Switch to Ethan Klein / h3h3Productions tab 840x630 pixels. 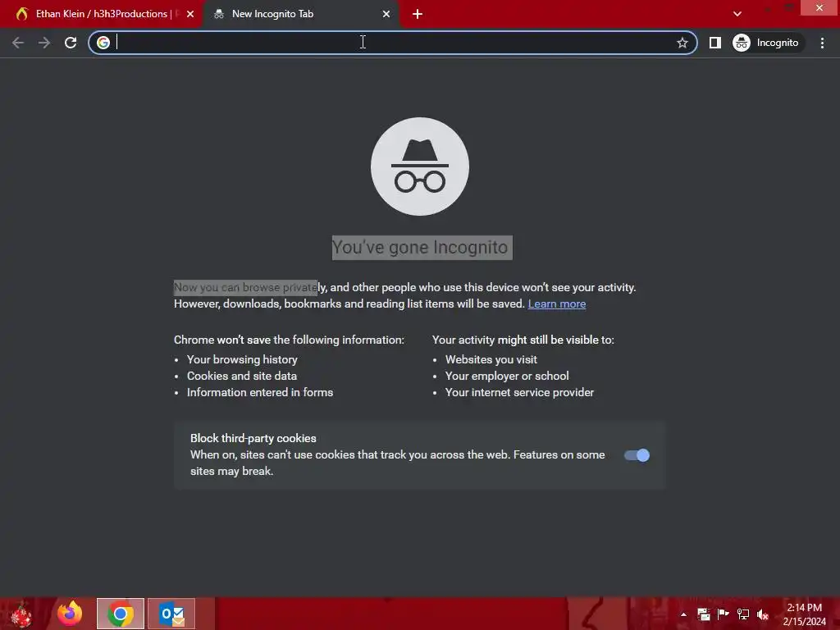pyautogui.click(x=102, y=14)
